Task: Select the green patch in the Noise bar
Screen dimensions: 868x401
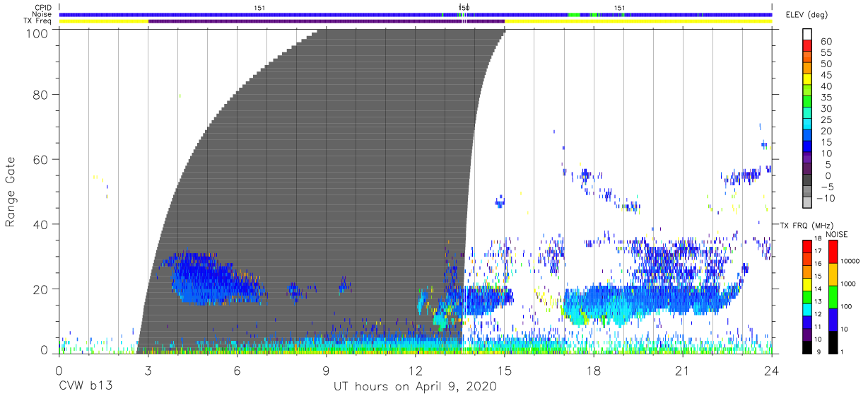Action: pyautogui.click(x=573, y=14)
